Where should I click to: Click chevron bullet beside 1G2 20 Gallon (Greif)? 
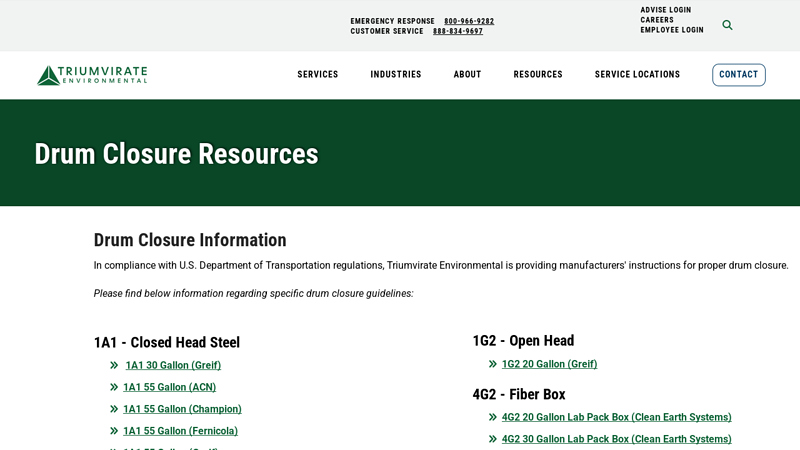coord(492,364)
